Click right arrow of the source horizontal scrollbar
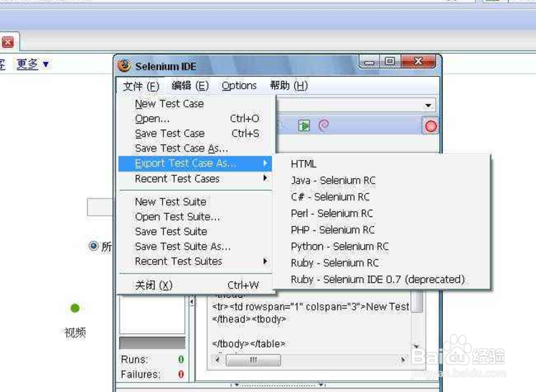The height and width of the screenshot is (392, 536). tap(403, 360)
